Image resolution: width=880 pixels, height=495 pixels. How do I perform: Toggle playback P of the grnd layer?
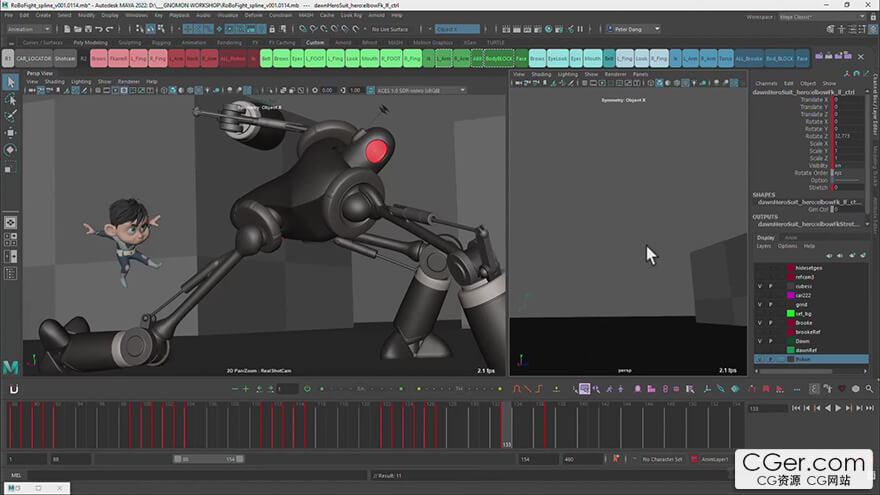(x=771, y=305)
